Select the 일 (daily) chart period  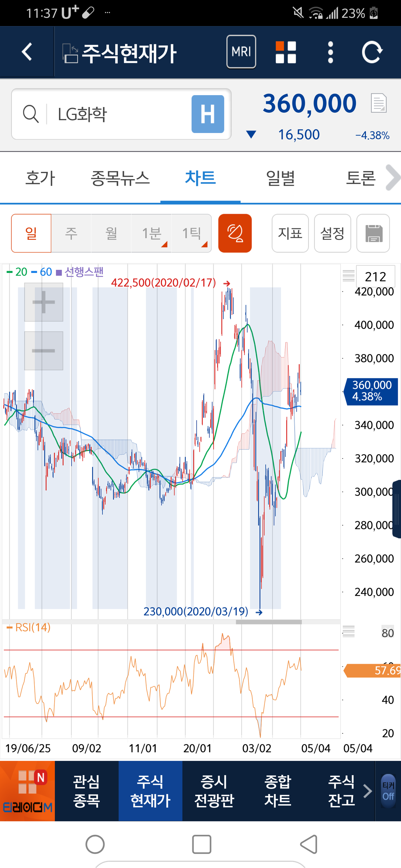click(31, 233)
